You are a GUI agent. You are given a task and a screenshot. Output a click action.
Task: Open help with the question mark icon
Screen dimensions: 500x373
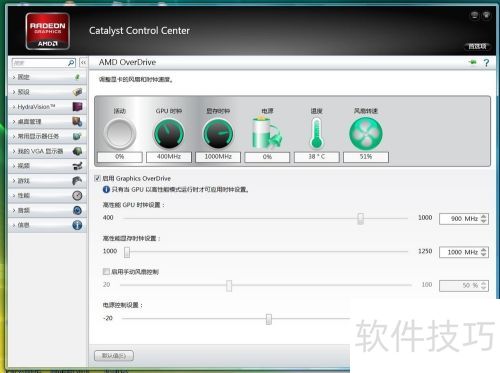486,63
